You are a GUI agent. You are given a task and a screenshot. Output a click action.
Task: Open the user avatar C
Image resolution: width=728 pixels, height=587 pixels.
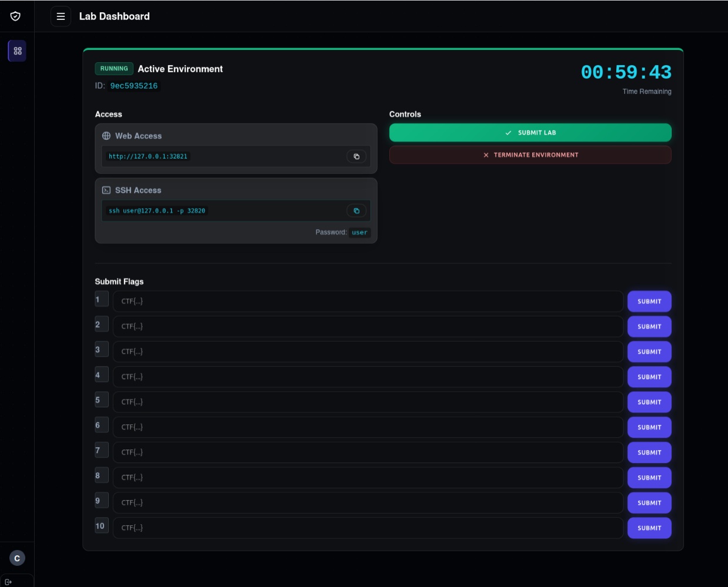pyautogui.click(x=17, y=558)
